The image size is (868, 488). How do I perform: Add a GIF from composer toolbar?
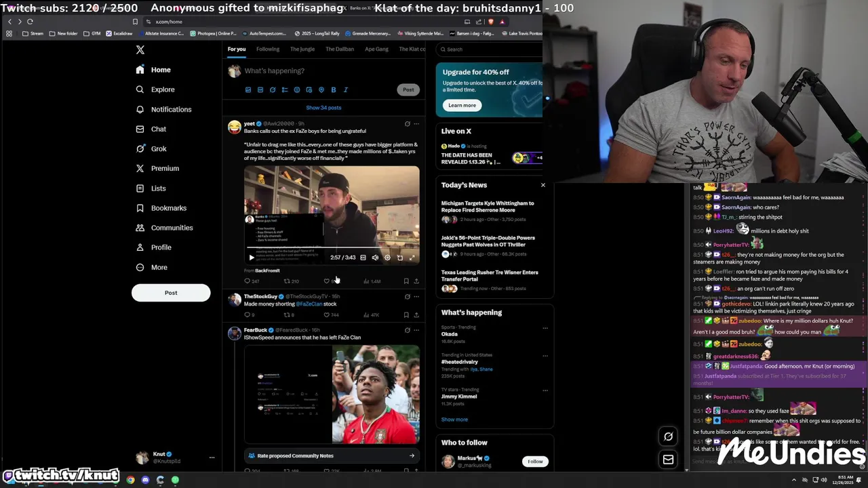[x=260, y=89]
